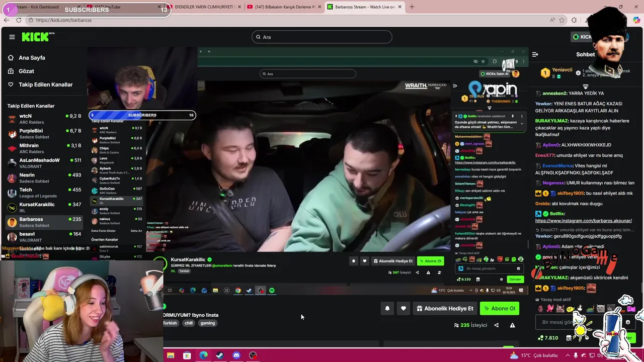Open File Explorer from taskbar
Screen dimensions: 644x362
[x=171, y=355]
